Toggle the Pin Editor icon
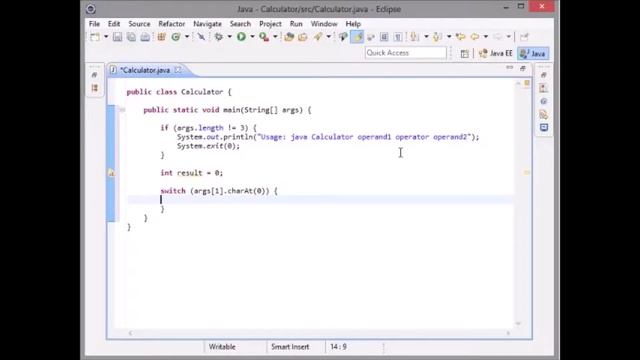This screenshot has height=360, width=640. click(x=524, y=37)
